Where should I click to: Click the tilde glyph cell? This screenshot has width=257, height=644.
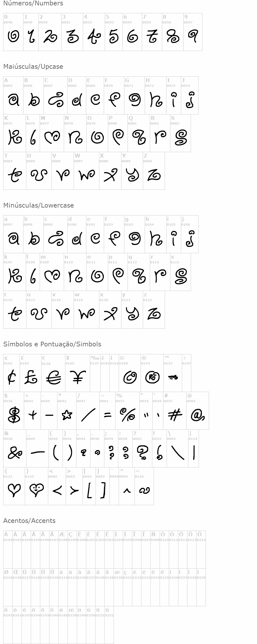tap(144, 486)
